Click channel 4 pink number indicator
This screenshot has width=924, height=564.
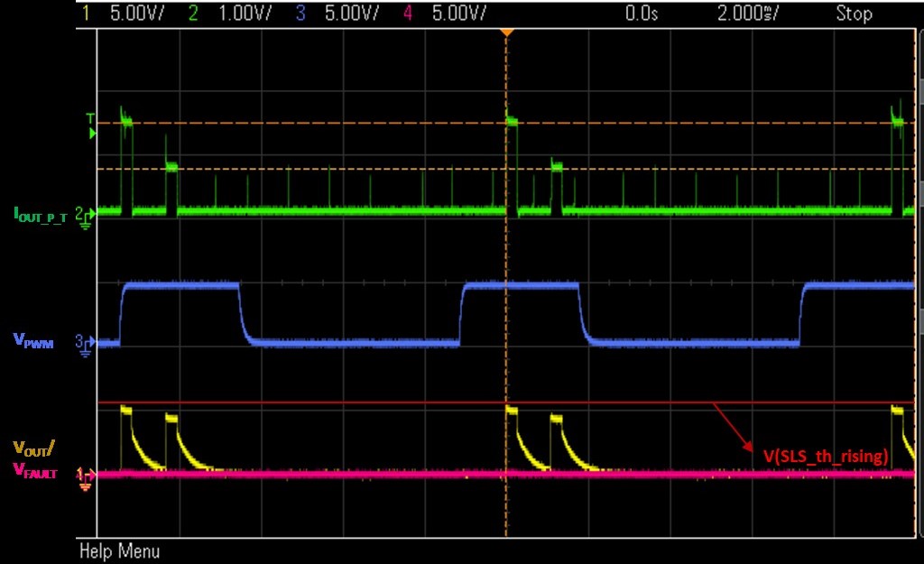[x=407, y=14]
